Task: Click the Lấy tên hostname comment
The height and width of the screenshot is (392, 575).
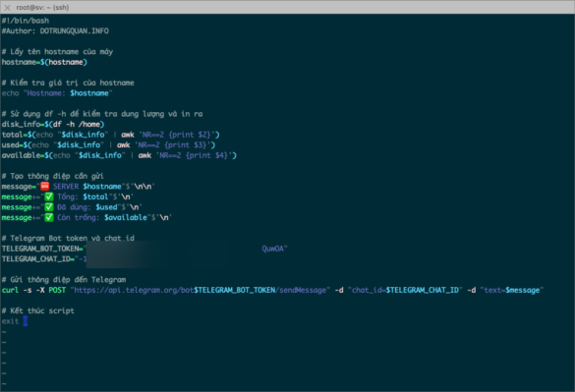Action: point(57,52)
